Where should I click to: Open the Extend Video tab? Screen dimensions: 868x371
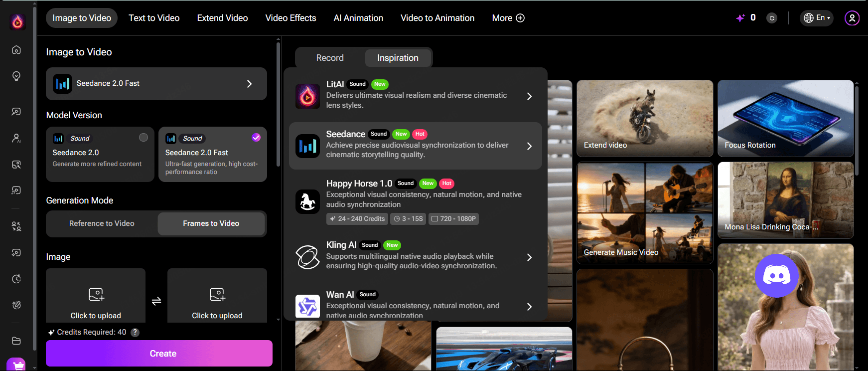coord(222,18)
